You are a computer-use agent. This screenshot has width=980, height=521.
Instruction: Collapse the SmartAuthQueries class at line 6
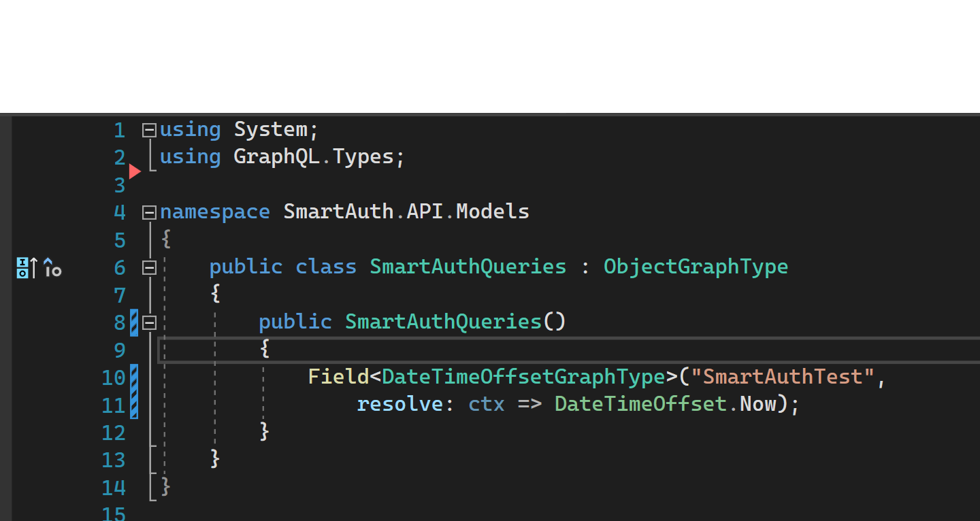pyautogui.click(x=148, y=267)
